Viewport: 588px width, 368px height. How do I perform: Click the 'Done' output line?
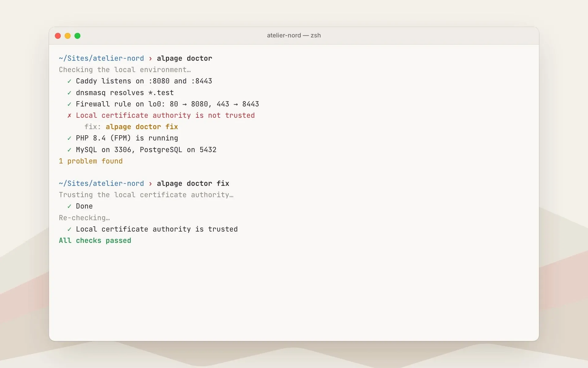84,206
